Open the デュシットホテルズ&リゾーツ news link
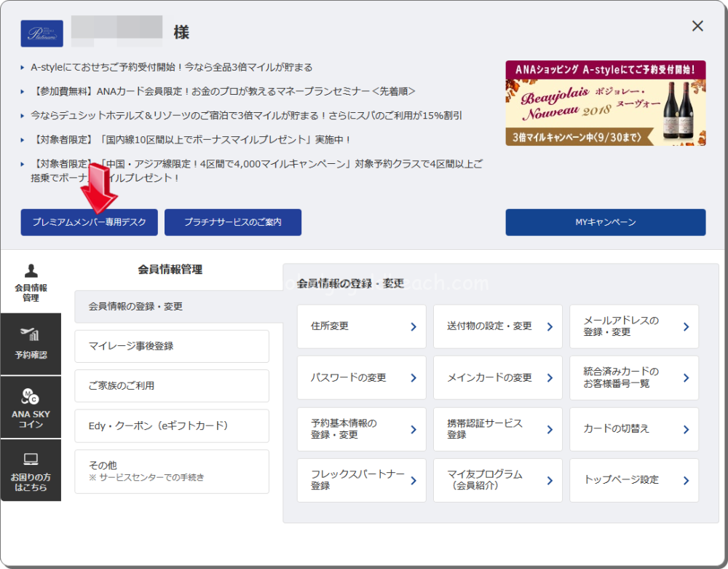728x569 pixels. (x=247, y=116)
